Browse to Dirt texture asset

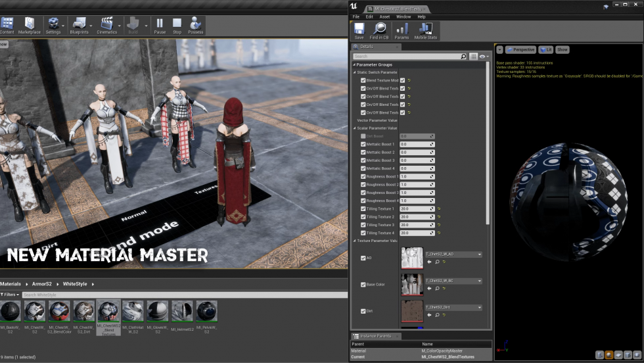click(x=438, y=315)
